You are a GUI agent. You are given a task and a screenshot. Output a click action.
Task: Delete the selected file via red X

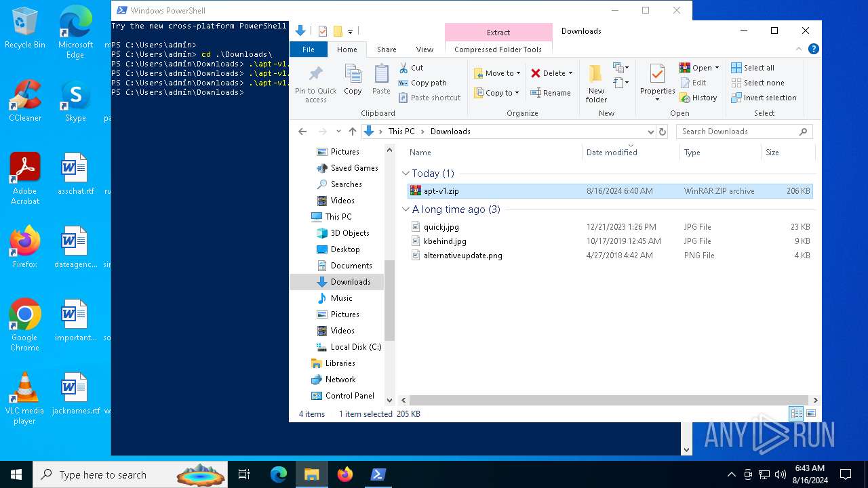[548, 73]
